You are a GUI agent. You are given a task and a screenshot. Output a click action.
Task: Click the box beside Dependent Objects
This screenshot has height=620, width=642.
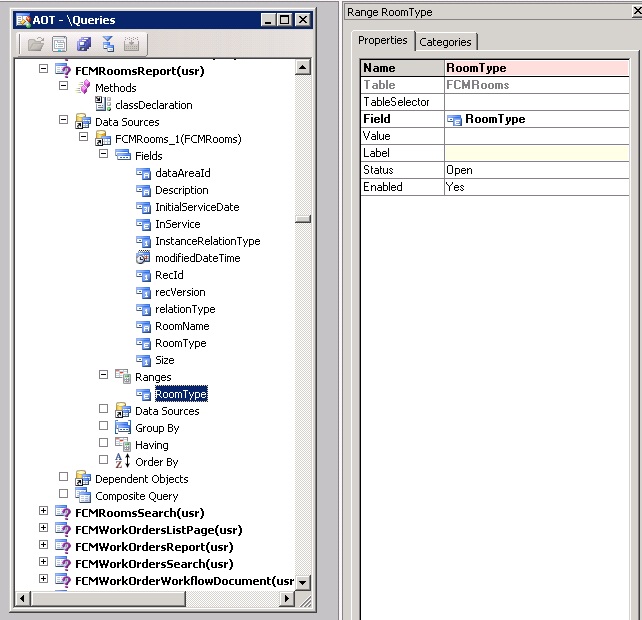click(x=63, y=477)
